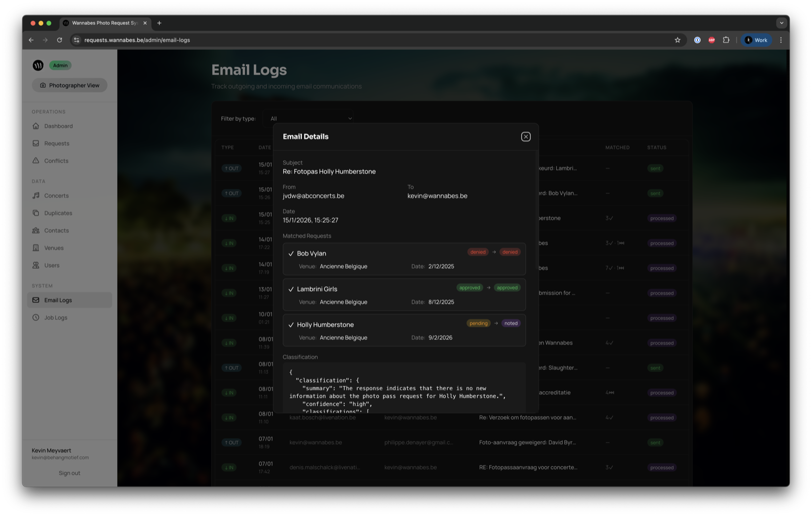Toggle the Bob Vylan matched request checkmark
812x516 pixels.
290,253
